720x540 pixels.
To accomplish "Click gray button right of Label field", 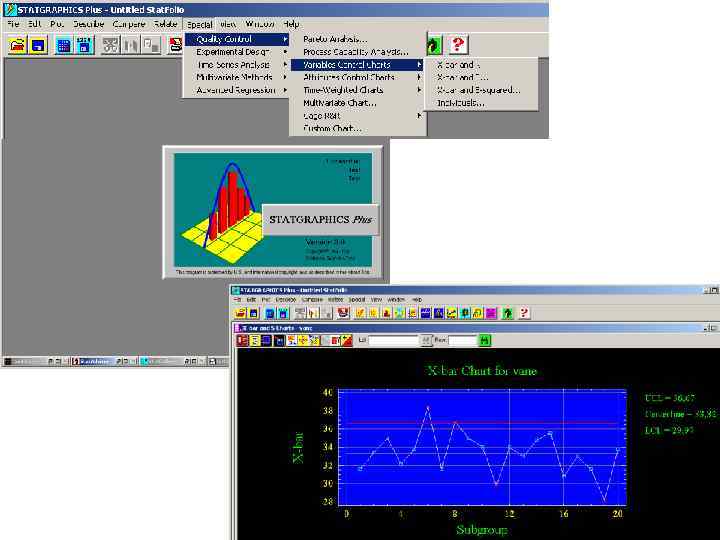I will click(x=426, y=340).
